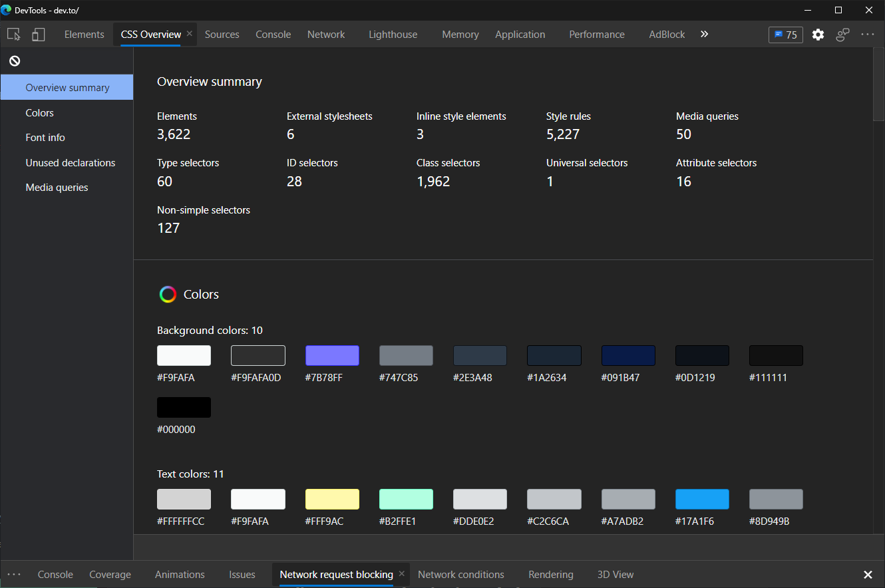The width and height of the screenshot is (885, 588).
Task: Open the Lighthouse tab
Action: point(393,35)
